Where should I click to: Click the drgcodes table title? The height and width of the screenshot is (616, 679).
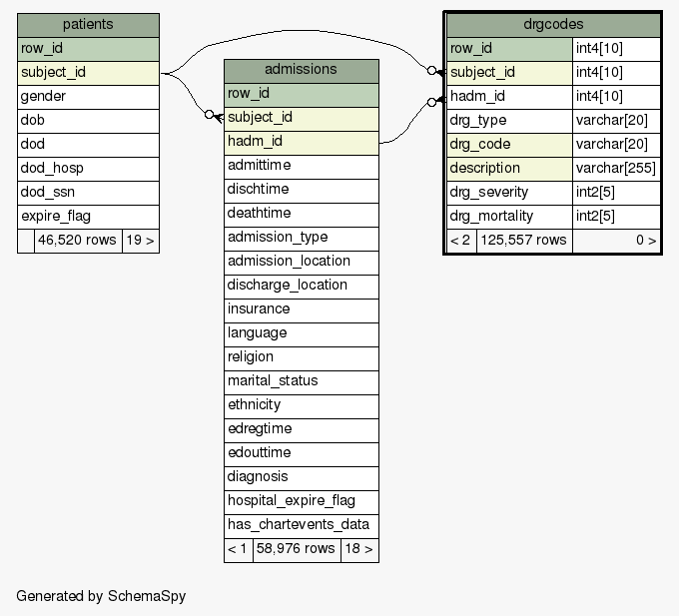tap(552, 24)
